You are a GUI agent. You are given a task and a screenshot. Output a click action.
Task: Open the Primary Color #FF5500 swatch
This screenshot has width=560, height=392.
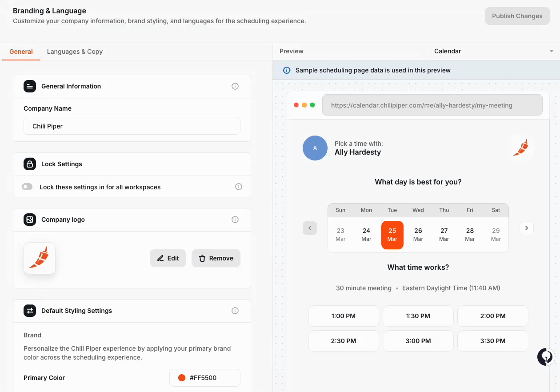(x=205, y=378)
